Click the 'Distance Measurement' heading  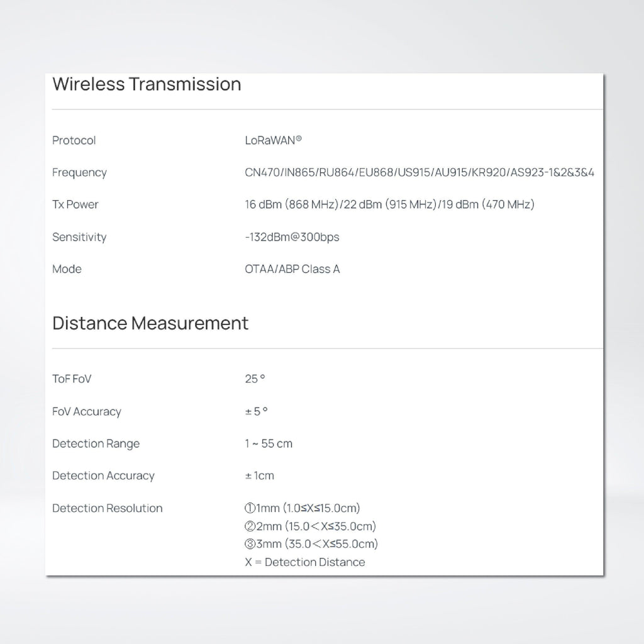pyautogui.click(x=150, y=323)
